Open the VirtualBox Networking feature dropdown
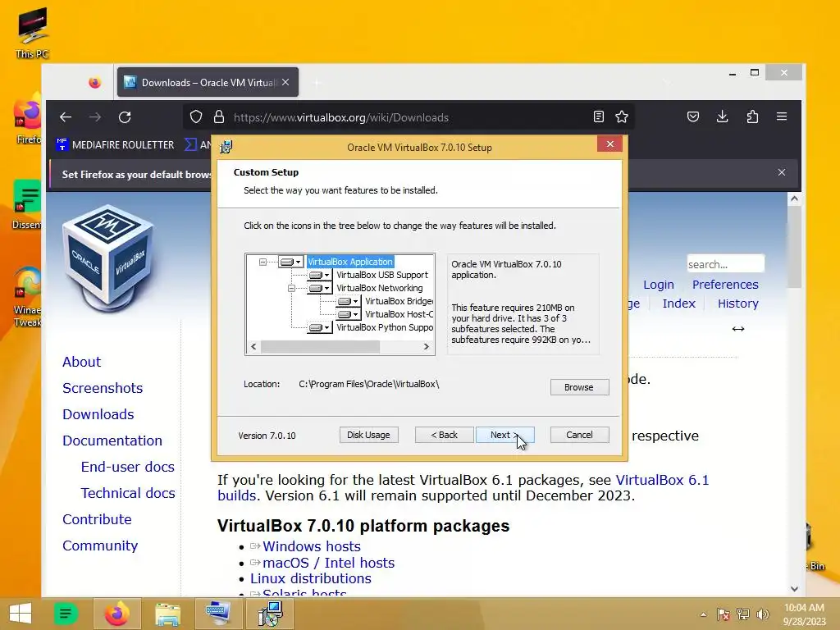The image size is (840, 630). (x=320, y=288)
